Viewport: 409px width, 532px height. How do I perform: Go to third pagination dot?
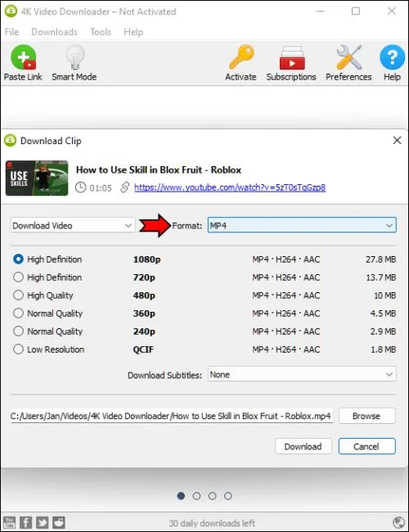(213, 496)
